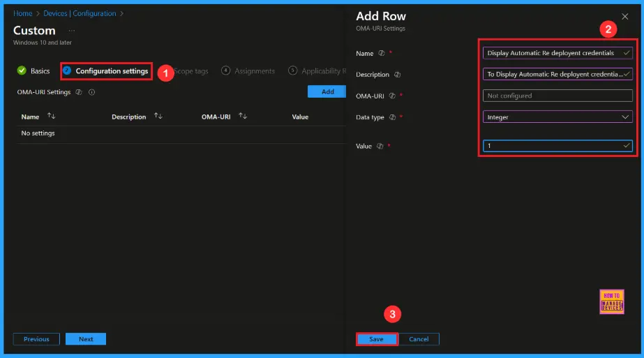The height and width of the screenshot is (358, 644).
Task: Click the info icon beside OMA-URI Settings
Action: click(92, 92)
